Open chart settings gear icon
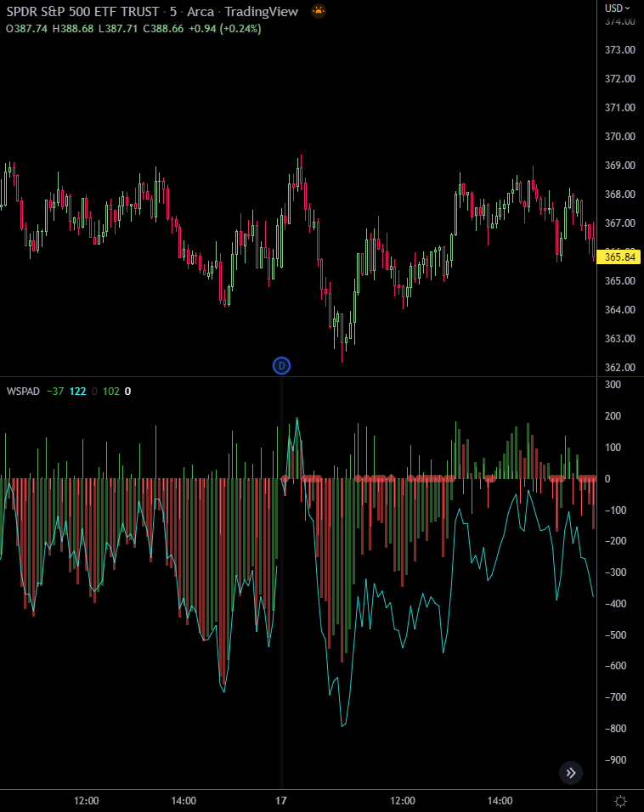This screenshot has height=812, width=644. 620,801
